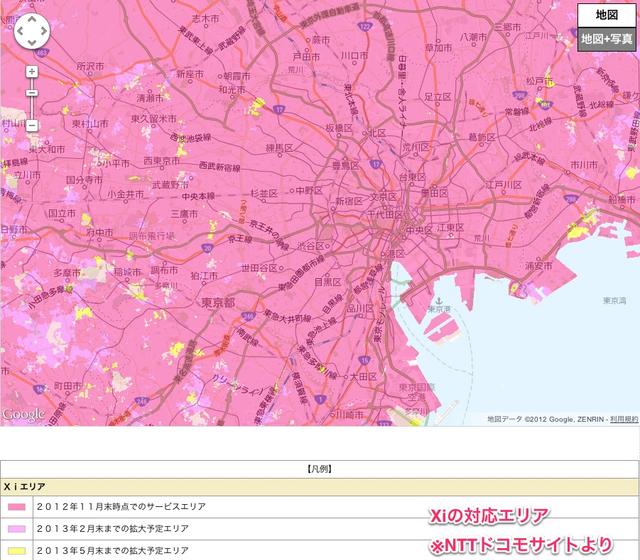Open the 利用規約 terms link
Viewport: 640px width, 560px height.
624,419
